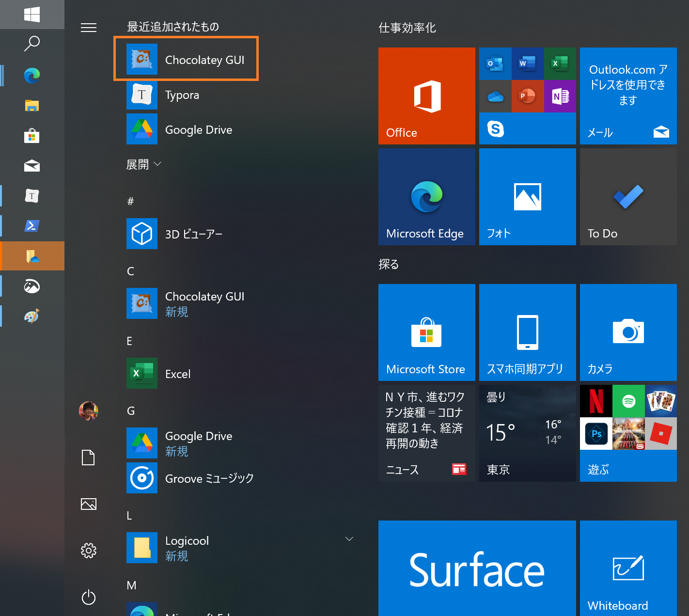689x616 pixels.
Task: Click the letter M section header
Action: pyautogui.click(x=131, y=585)
